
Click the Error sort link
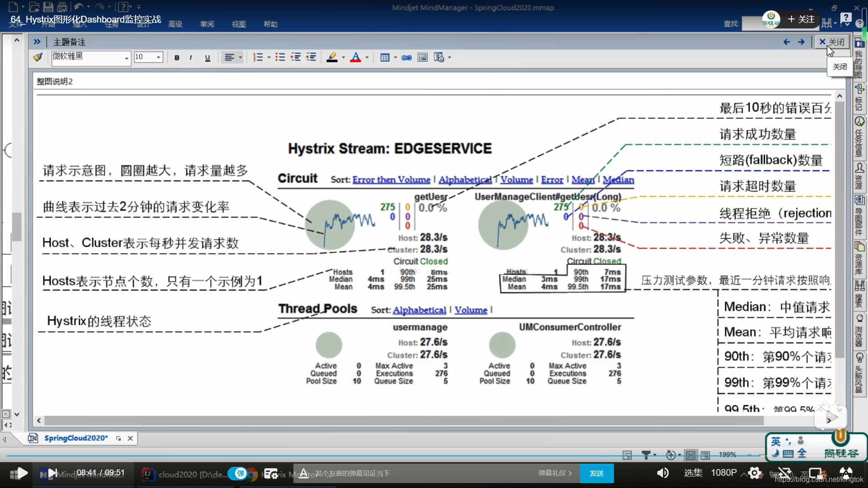(552, 180)
